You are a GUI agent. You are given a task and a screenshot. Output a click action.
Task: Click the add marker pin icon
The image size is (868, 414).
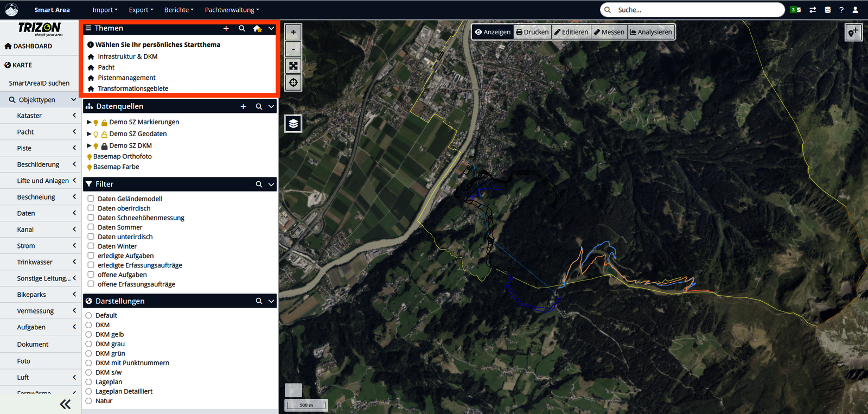[853, 33]
